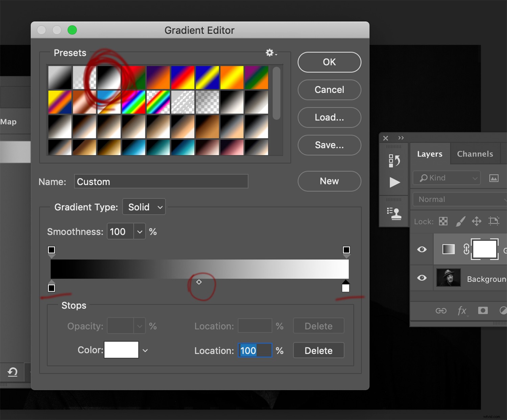Open the Smoothness dropdown
This screenshot has width=507, height=420.
click(x=139, y=231)
